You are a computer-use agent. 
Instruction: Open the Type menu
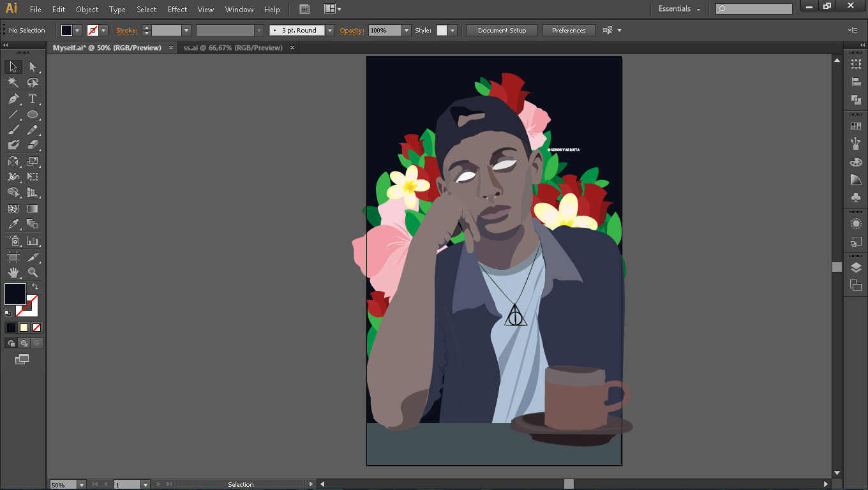click(x=117, y=10)
